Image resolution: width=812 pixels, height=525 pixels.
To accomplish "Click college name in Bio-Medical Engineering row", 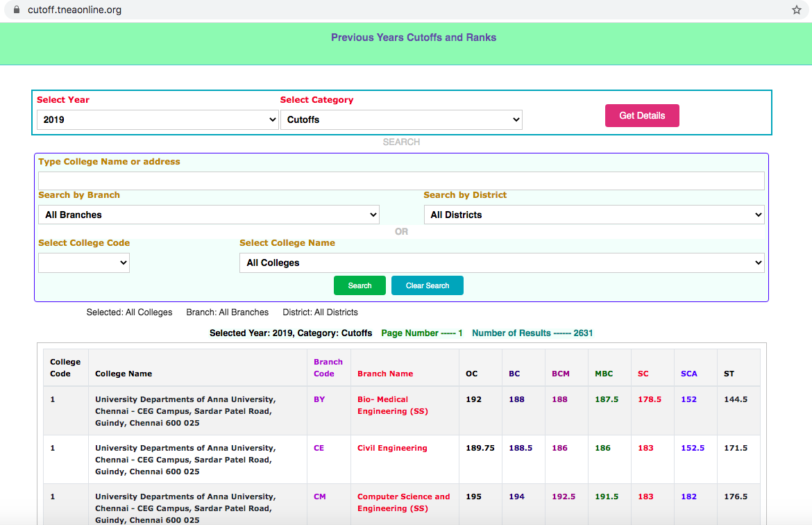I will pyautogui.click(x=185, y=412).
